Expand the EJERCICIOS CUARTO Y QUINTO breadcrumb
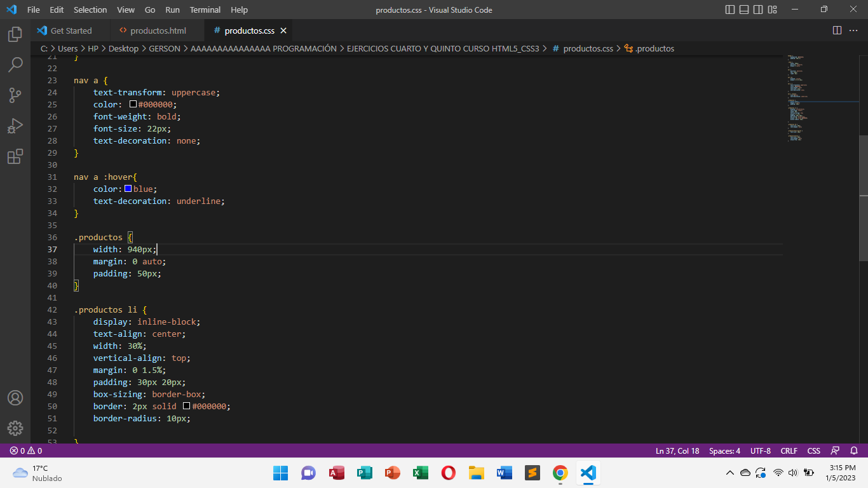The height and width of the screenshot is (488, 868). point(443,48)
